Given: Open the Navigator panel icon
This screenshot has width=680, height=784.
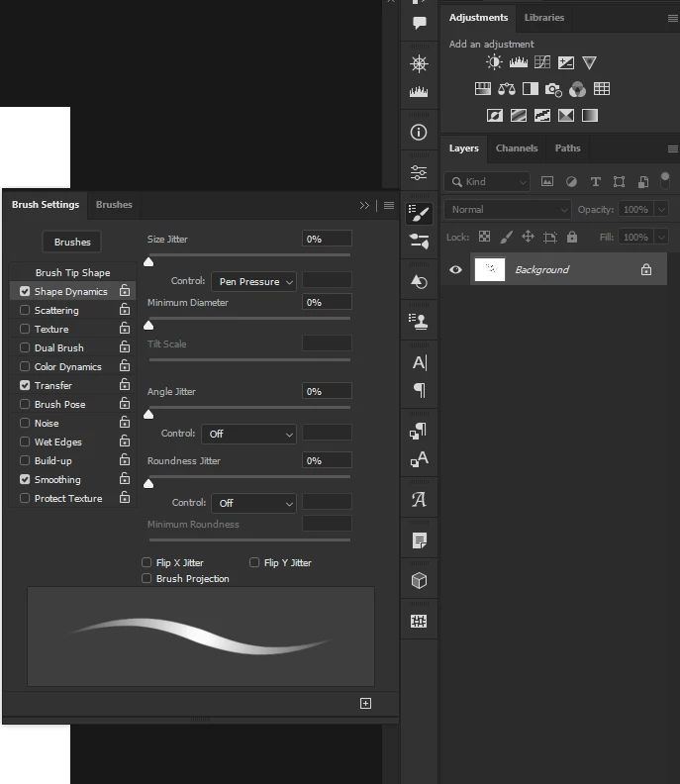Looking at the screenshot, I should coord(419,63).
